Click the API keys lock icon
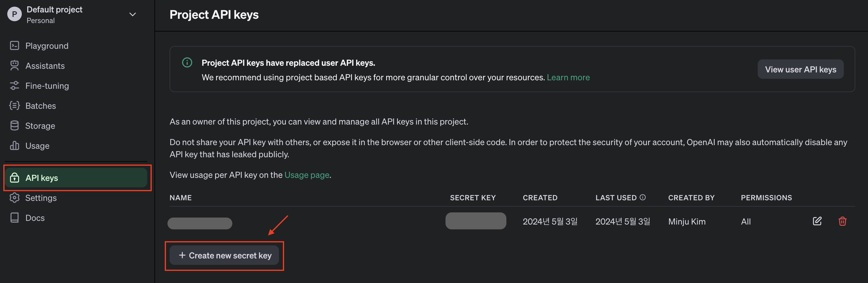 tap(15, 178)
